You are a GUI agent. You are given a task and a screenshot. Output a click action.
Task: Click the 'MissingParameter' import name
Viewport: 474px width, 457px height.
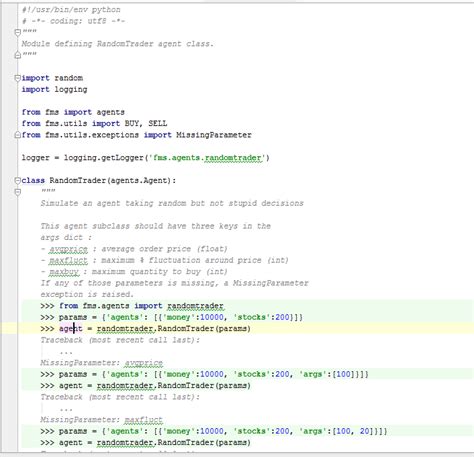click(214, 135)
